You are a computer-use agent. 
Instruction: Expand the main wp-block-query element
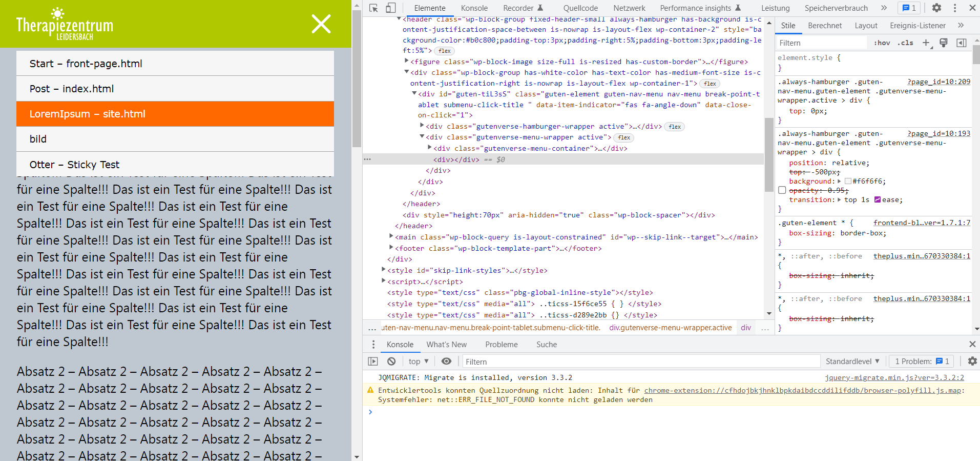[391, 236]
